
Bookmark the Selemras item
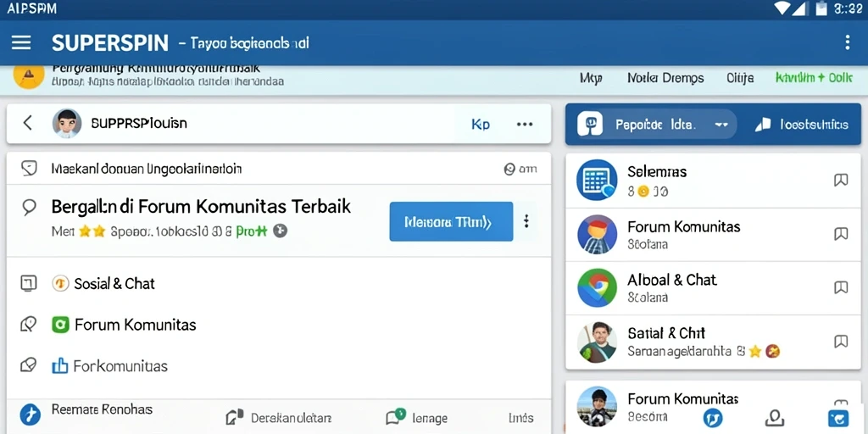point(841,180)
